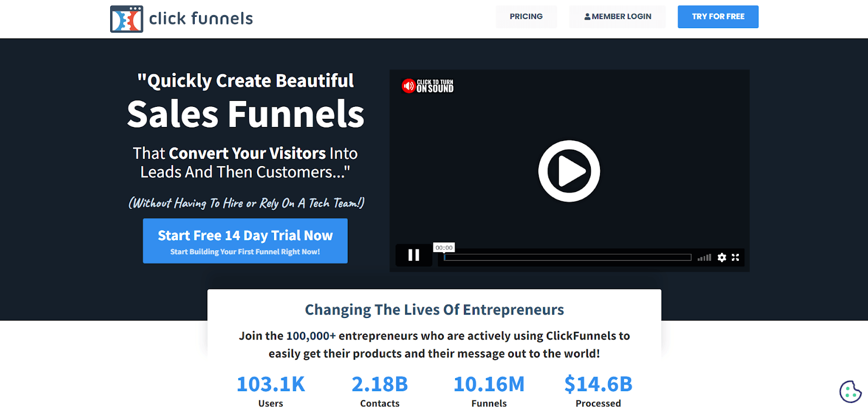Open the Pricing page
This screenshot has width=868, height=409.
click(x=526, y=17)
